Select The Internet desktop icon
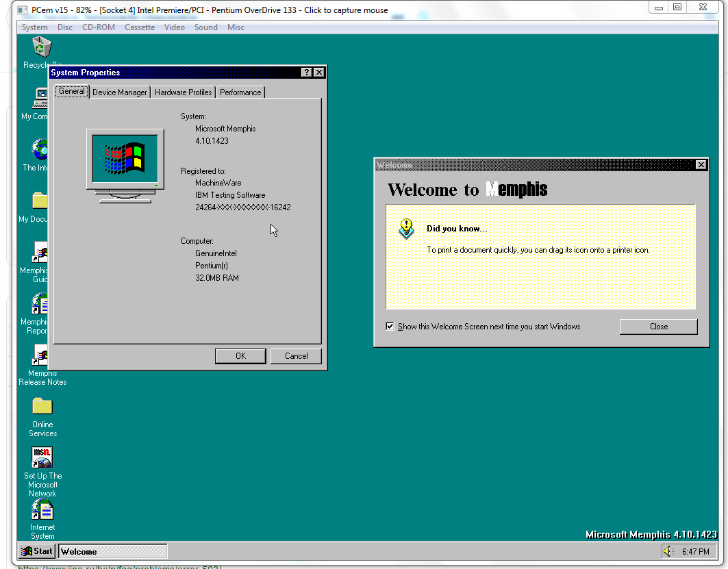The height and width of the screenshot is (569, 728). point(40,149)
